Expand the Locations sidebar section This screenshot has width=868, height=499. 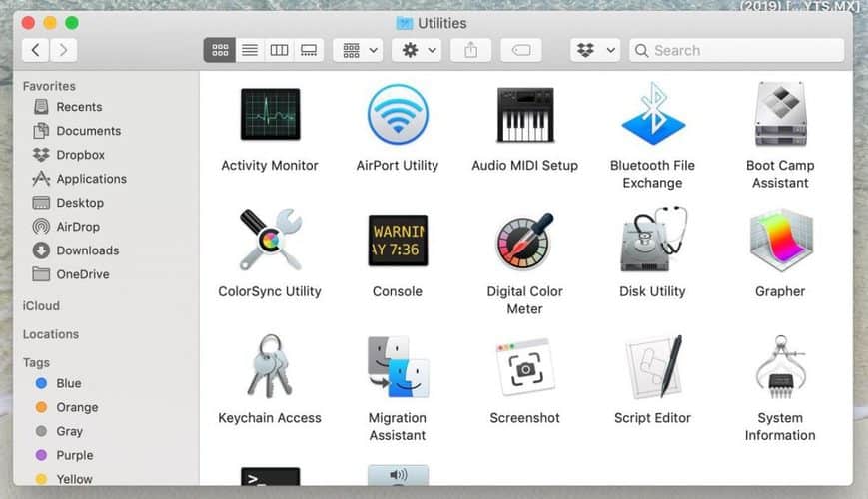(51, 334)
